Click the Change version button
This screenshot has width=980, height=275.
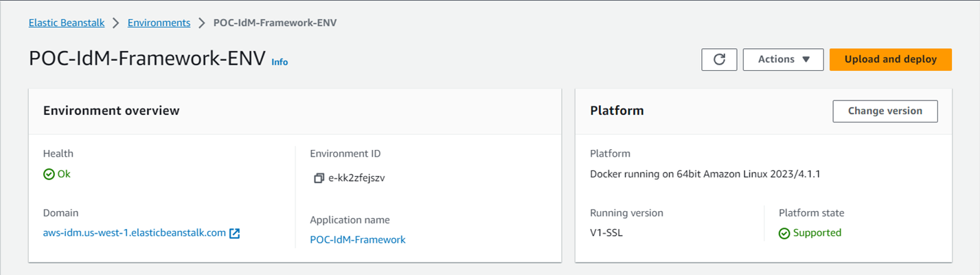pyautogui.click(x=885, y=111)
